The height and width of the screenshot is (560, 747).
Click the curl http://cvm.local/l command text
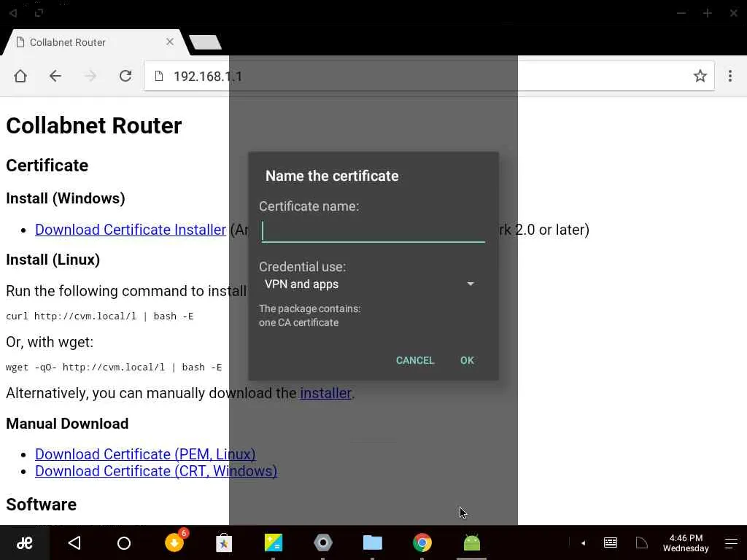pyautogui.click(x=99, y=316)
